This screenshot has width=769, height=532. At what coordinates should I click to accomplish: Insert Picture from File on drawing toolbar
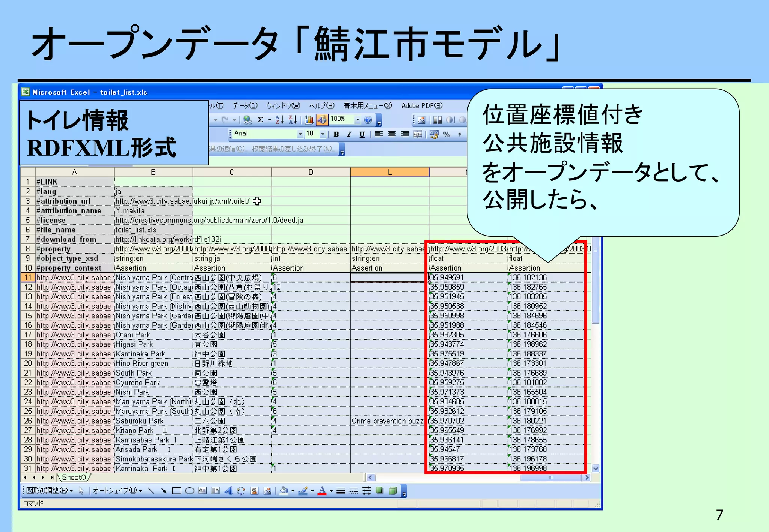267,491
